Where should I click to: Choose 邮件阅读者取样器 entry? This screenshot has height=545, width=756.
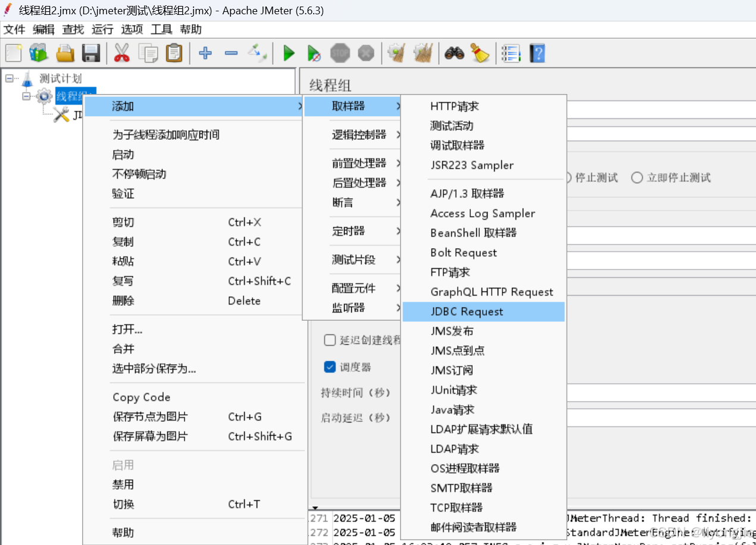pos(483,527)
